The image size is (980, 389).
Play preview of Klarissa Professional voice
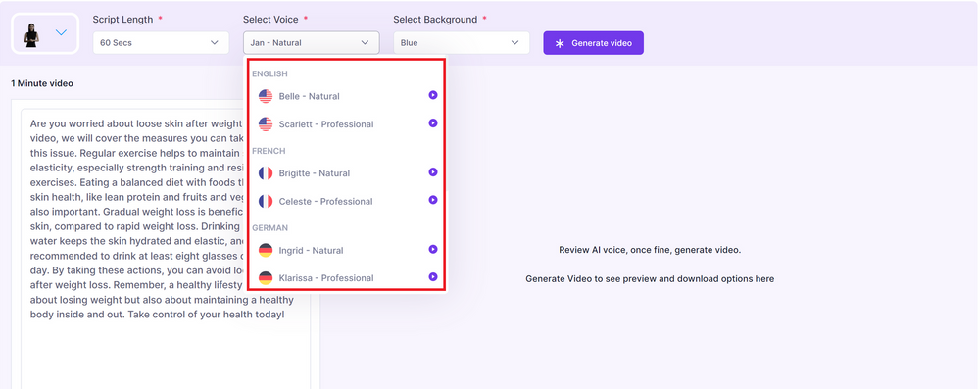[x=432, y=277]
